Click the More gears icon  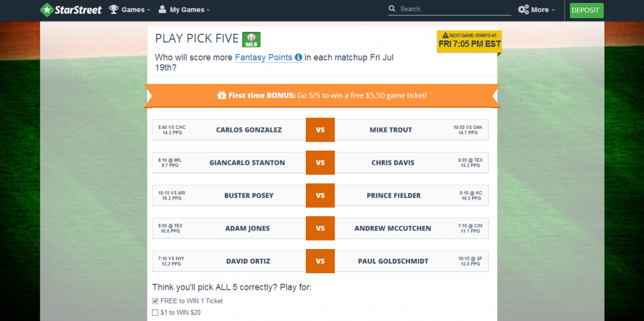pyautogui.click(x=523, y=10)
